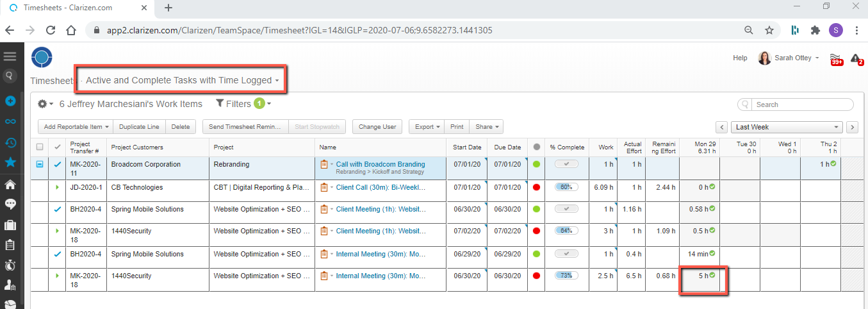This screenshot has width=868, height=309.
Task: Open the clipboard tasks icon in sidebar
Action: (10, 245)
